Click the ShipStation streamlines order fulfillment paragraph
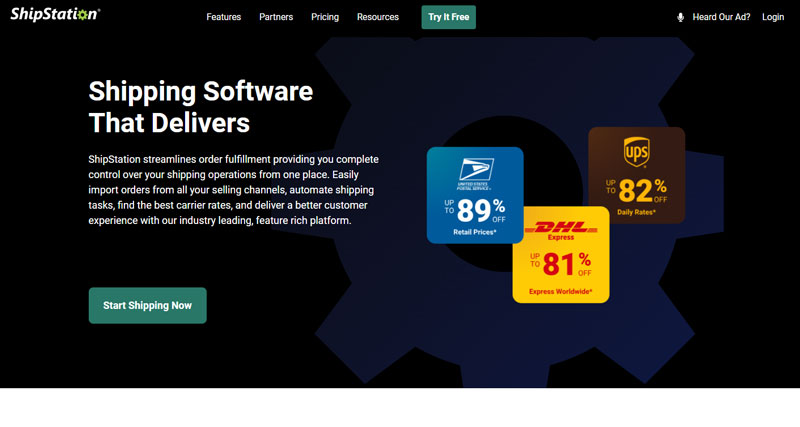This screenshot has width=800, height=427. click(234, 190)
